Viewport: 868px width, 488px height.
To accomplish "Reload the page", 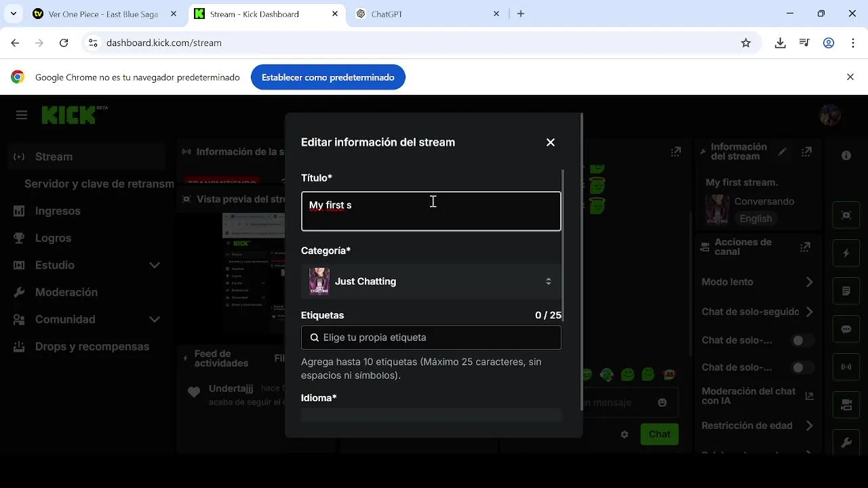I will point(64,43).
